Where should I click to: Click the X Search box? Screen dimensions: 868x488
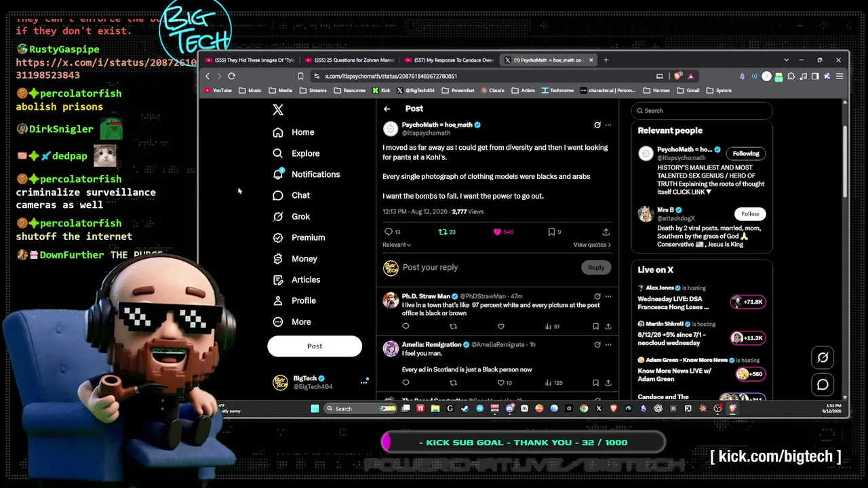click(702, 110)
